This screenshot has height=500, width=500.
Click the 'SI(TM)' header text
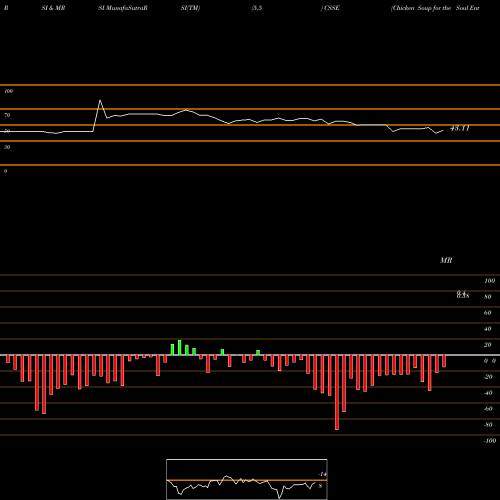tap(190, 8)
